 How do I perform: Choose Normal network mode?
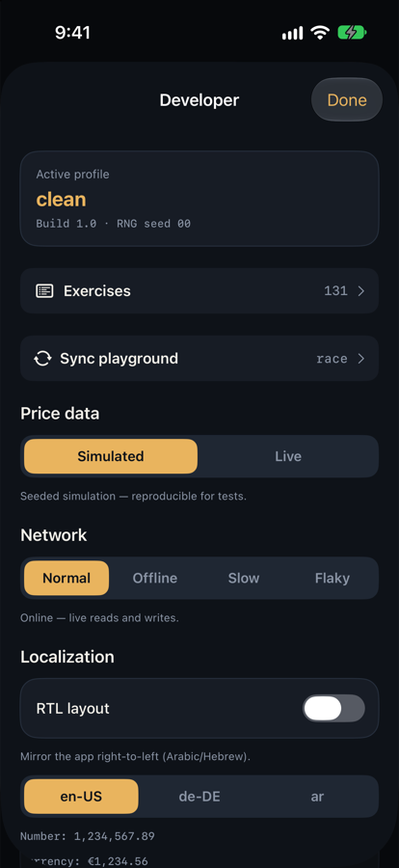click(66, 579)
